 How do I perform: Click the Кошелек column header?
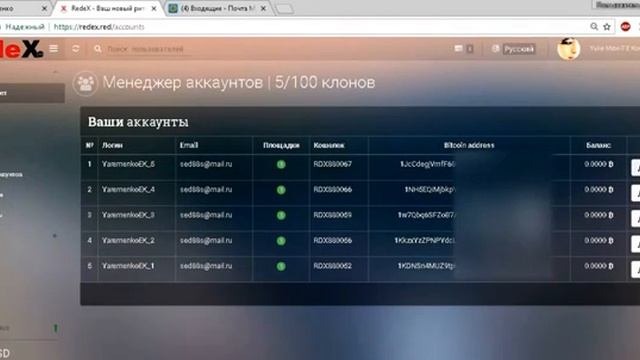click(x=329, y=145)
